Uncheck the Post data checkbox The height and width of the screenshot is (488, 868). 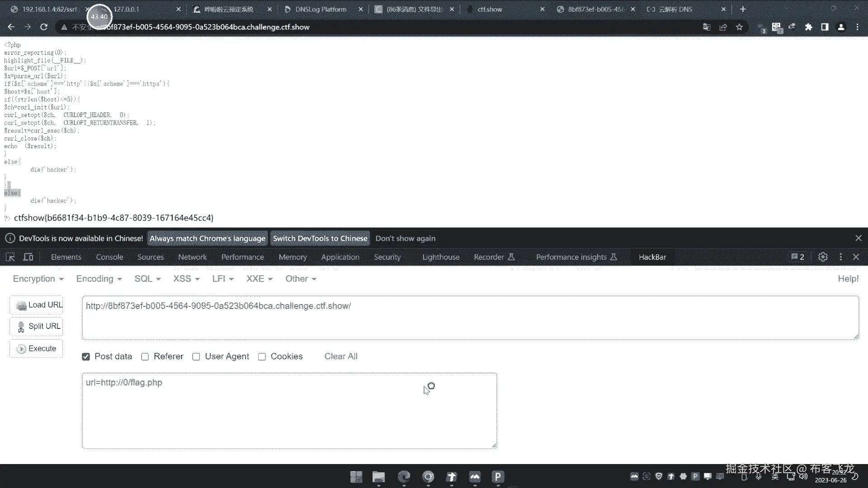pyautogui.click(x=86, y=357)
